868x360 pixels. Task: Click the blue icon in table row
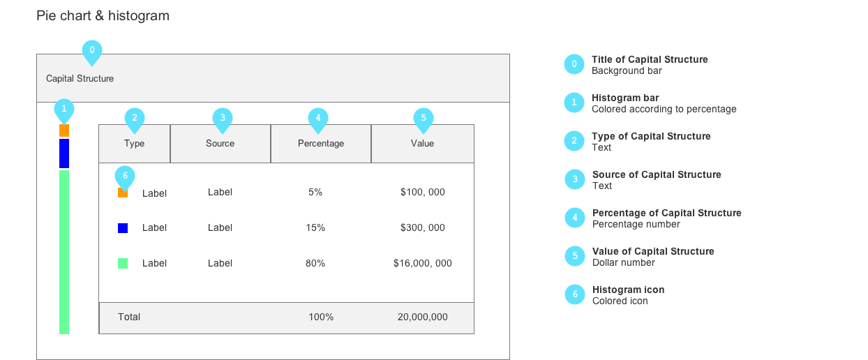point(123,228)
